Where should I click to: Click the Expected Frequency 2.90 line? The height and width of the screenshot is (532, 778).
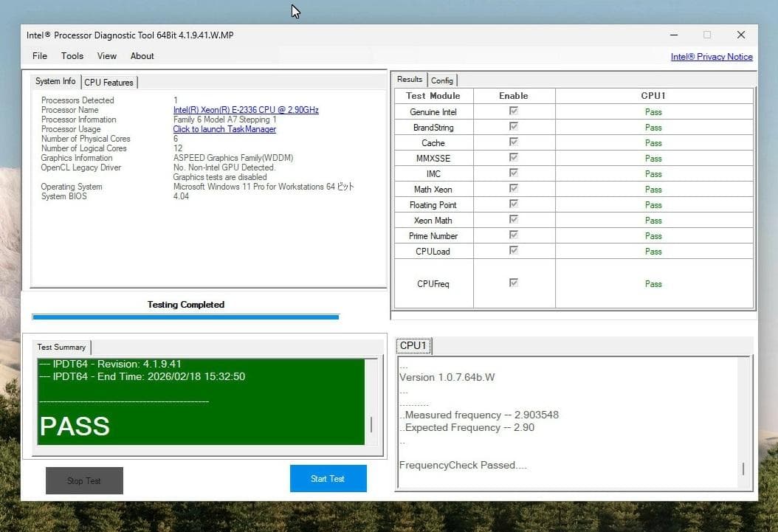point(467,427)
